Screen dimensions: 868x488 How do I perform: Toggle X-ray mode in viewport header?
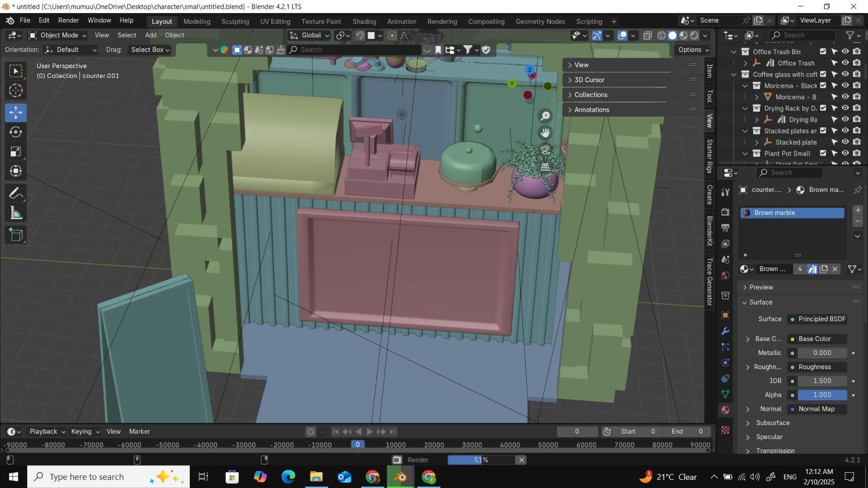(647, 36)
